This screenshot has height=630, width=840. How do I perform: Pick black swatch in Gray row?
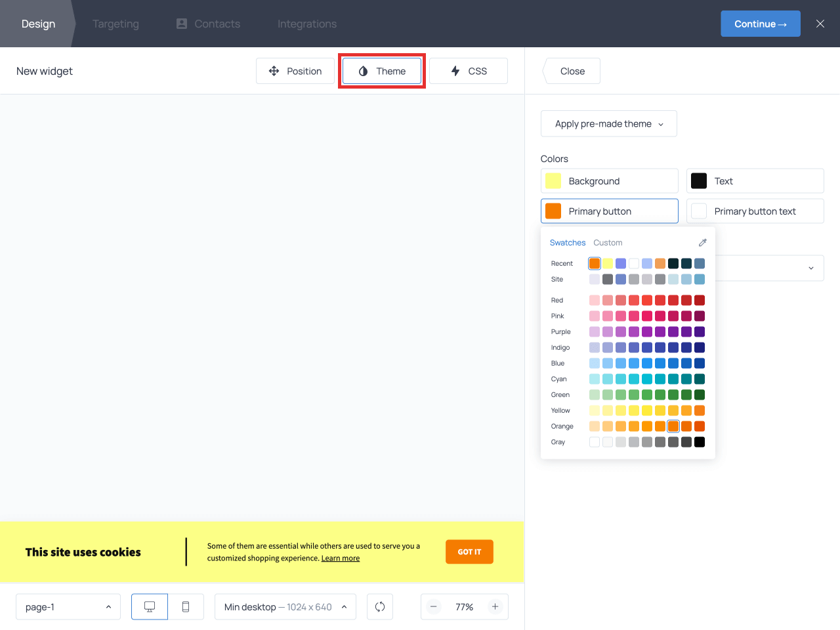point(700,442)
